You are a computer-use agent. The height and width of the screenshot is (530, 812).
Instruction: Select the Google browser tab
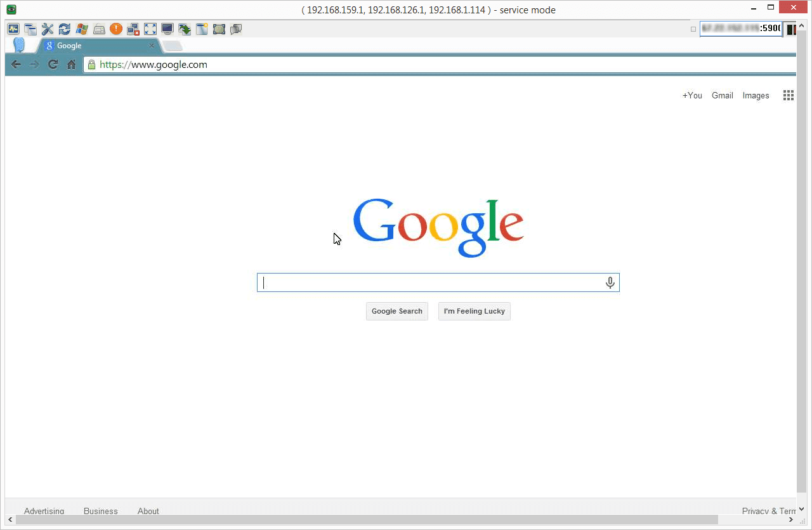pos(95,46)
